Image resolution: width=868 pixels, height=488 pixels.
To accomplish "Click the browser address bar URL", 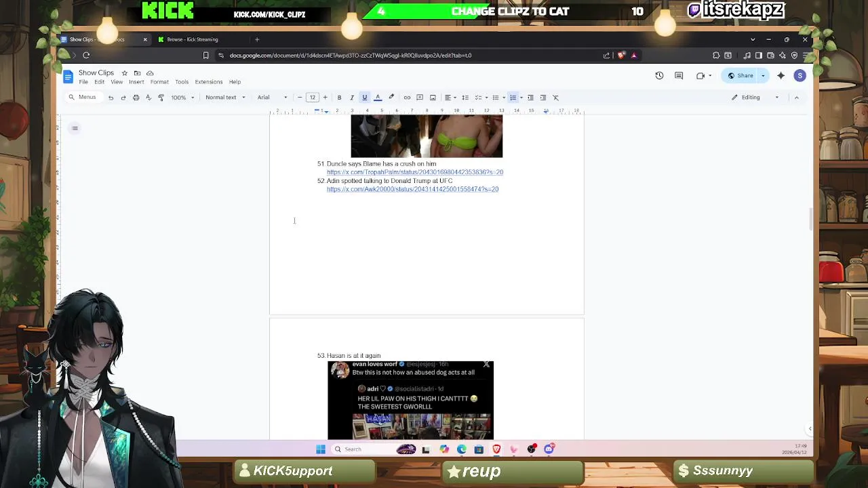I will pos(351,56).
